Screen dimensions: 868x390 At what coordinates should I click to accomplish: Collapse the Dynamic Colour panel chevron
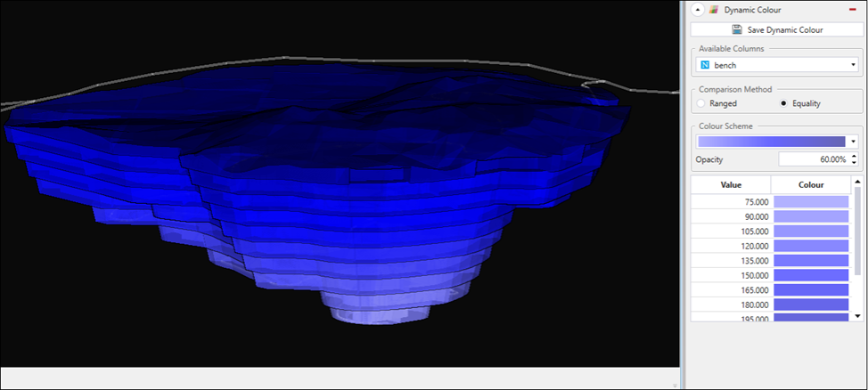click(700, 10)
